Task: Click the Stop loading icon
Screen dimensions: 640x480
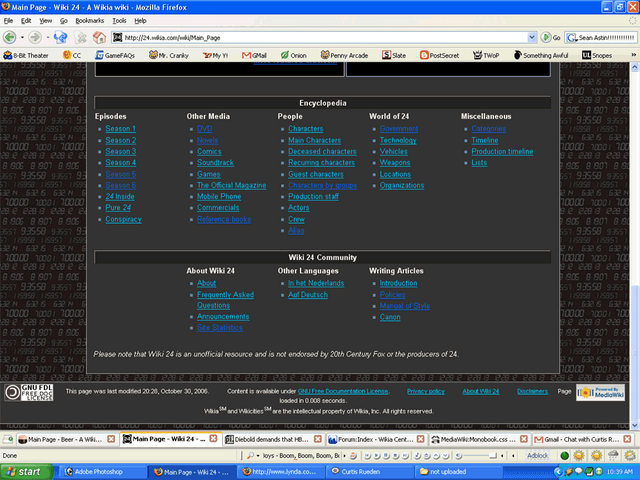Action: click(x=82, y=38)
